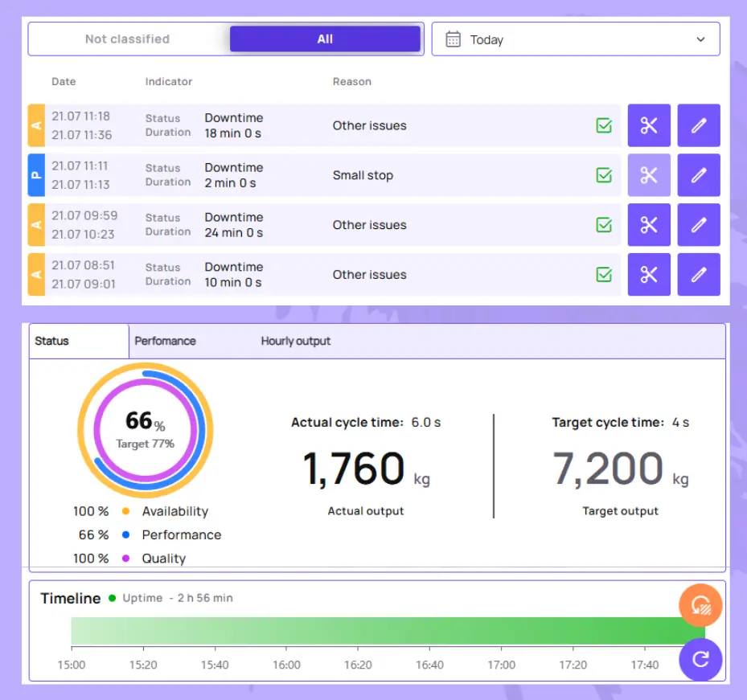Select the Not classified filter

coord(128,39)
